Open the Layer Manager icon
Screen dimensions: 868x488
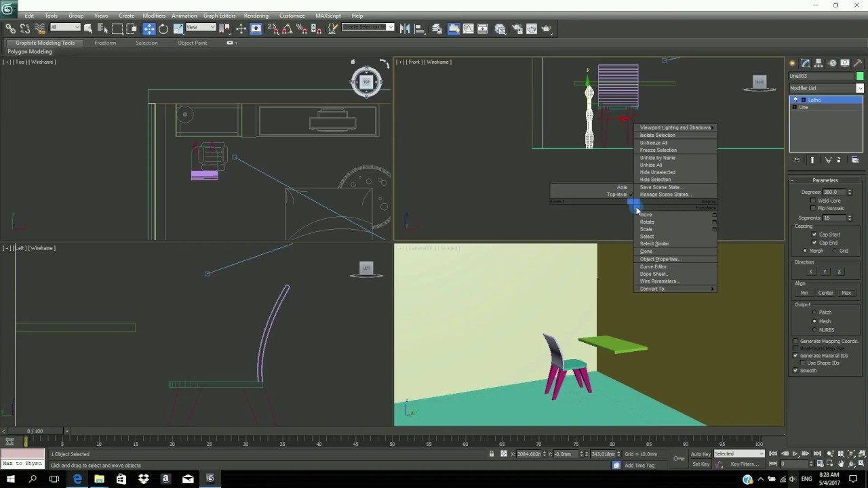(437, 28)
